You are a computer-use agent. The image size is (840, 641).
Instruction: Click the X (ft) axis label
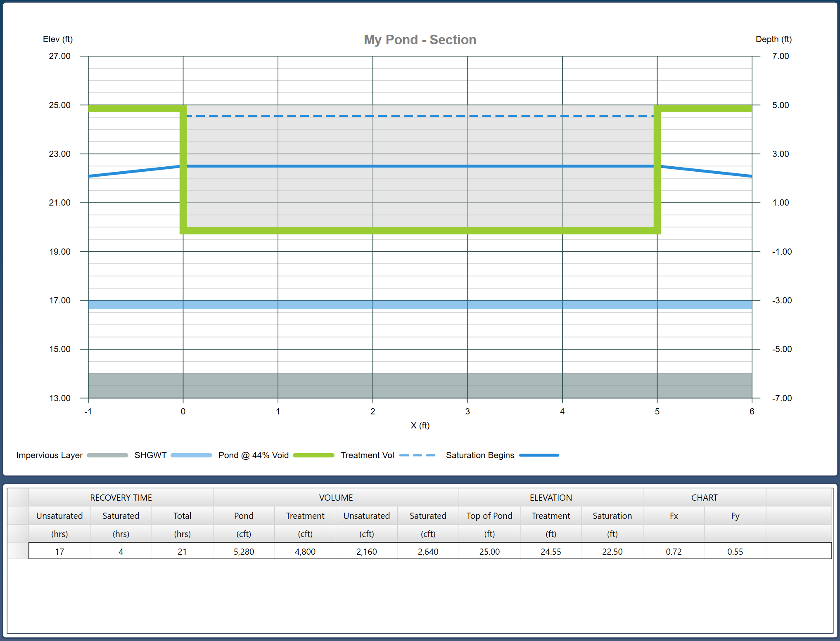point(420,426)
